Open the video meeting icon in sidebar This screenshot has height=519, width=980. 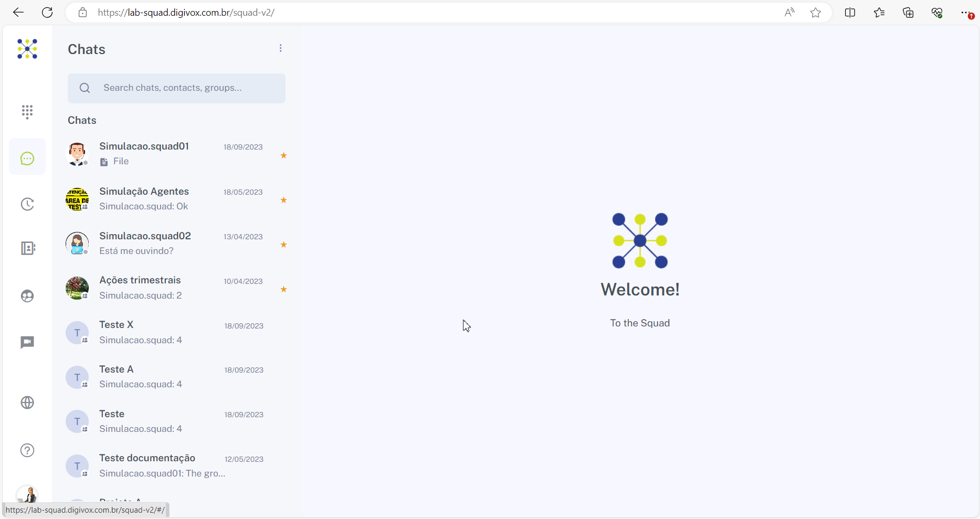coord(27,343)
